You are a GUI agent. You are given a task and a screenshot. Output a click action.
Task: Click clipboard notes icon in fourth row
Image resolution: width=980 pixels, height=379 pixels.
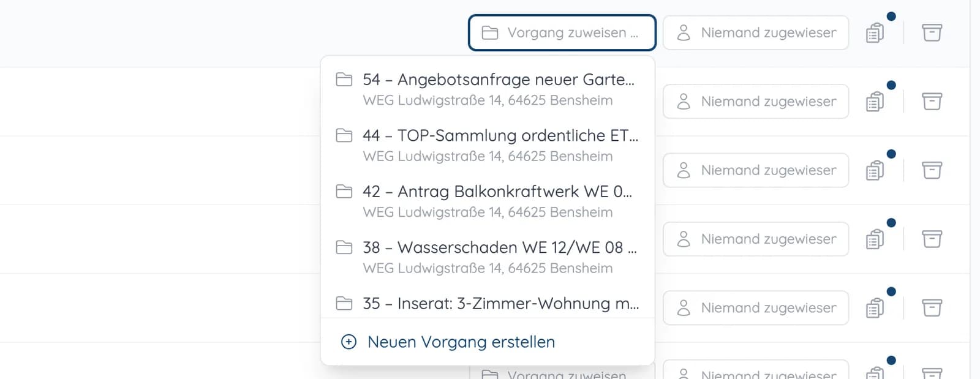tap(875, 239)
